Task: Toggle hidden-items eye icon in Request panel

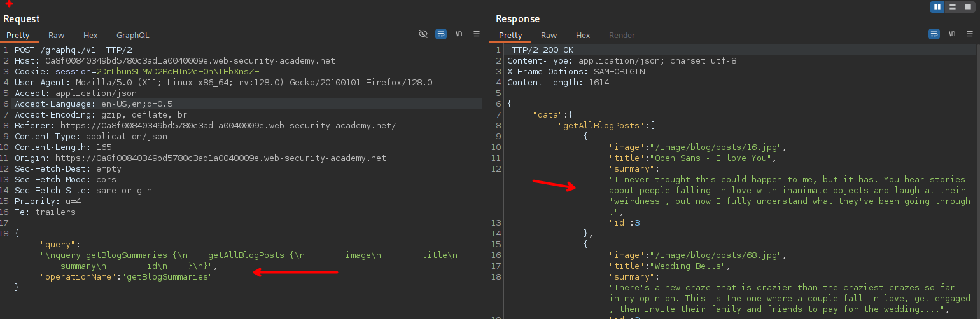Action: [423, 34]
